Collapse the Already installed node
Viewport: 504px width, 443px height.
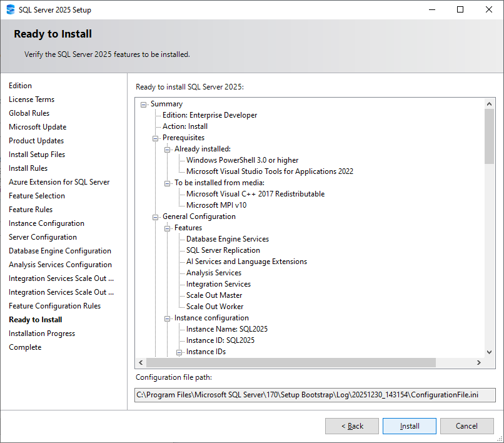tap(167, 150)
